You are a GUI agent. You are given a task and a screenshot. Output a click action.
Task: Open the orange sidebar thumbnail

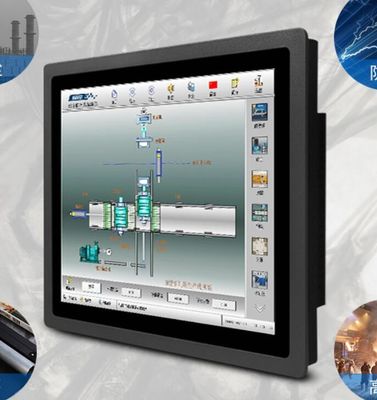point(260,179)
